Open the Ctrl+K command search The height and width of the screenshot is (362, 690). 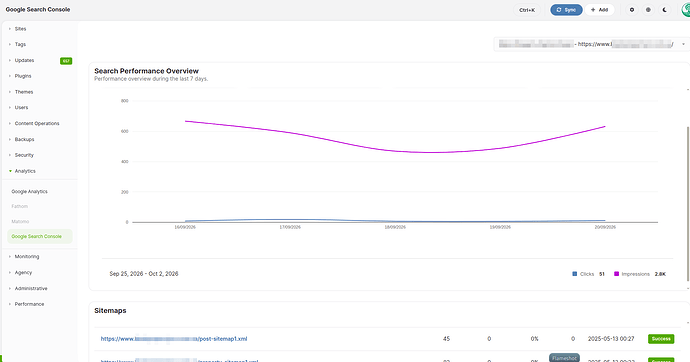pyautogui.click(x=527, y=10)
